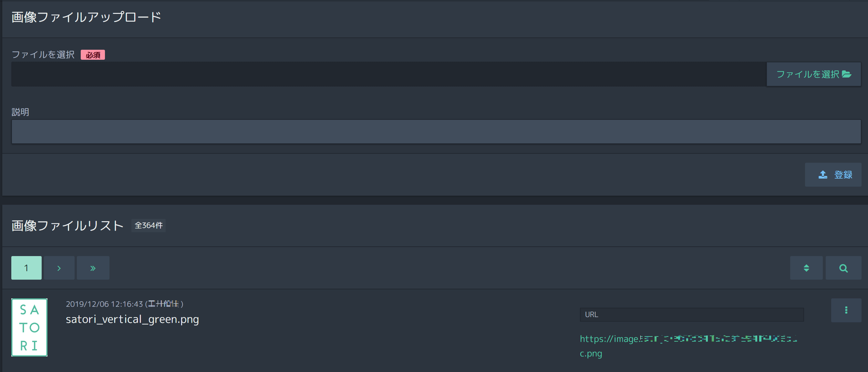
Task: Click the upload arrow icon beside 登録
Action: tap(823, 175)
